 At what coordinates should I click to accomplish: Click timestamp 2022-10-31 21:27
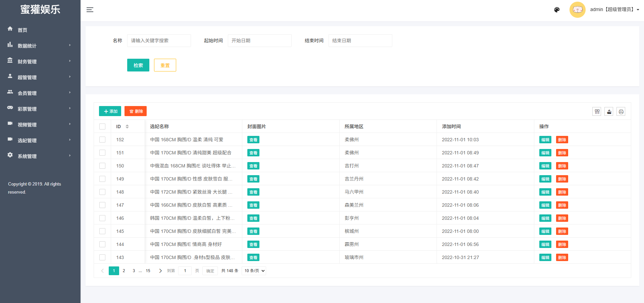coord(460,257)
